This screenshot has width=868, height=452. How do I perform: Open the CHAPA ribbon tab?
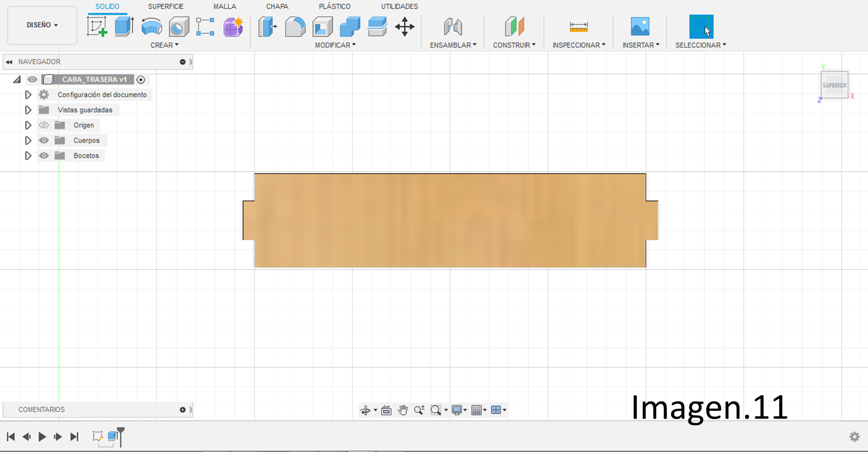point(277,6)
